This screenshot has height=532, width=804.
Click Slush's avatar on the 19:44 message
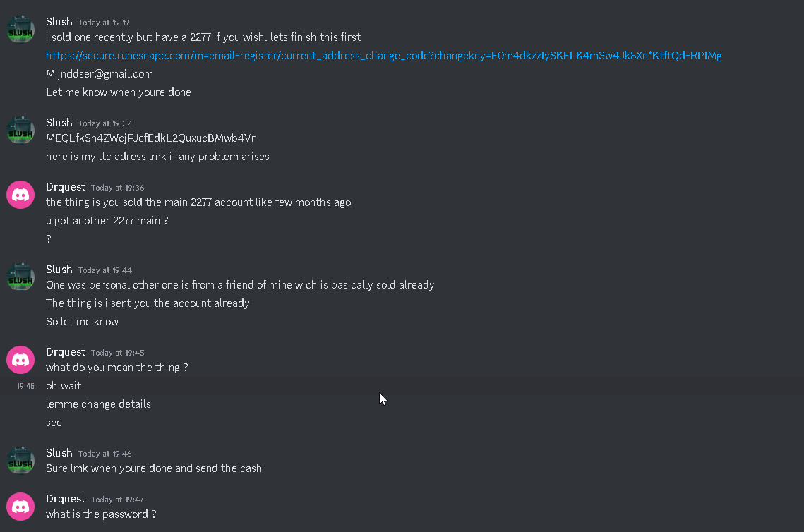tap(20, 277)
